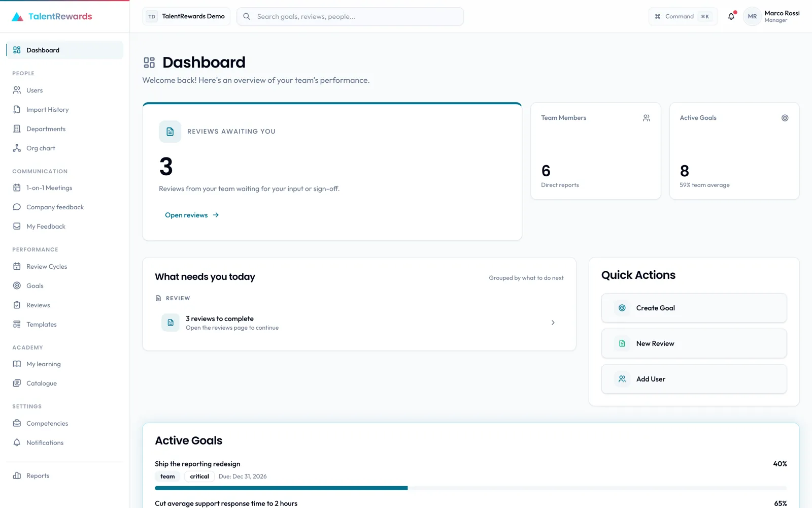Click the New Review quick action
The width and height of the screenshot is (812, 508).
coord(694,343)
